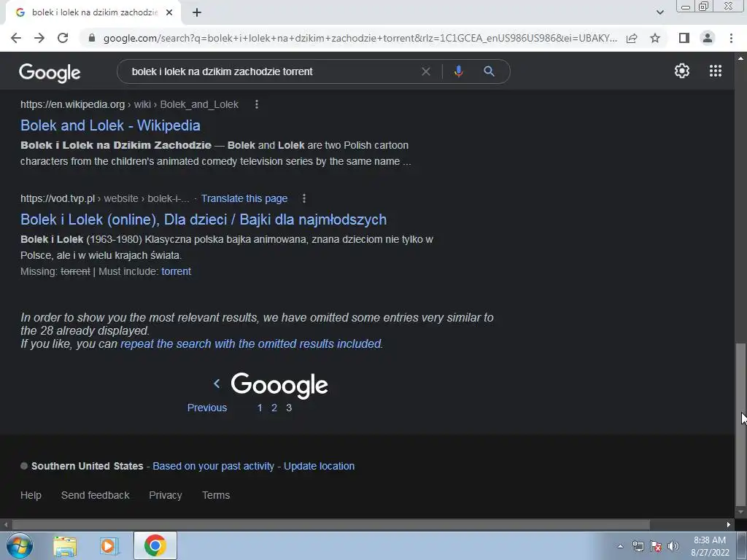The height and width of the screenshot is (560, 747).
Task: Show hidden system tray icons
Action: tap(620, 546)
